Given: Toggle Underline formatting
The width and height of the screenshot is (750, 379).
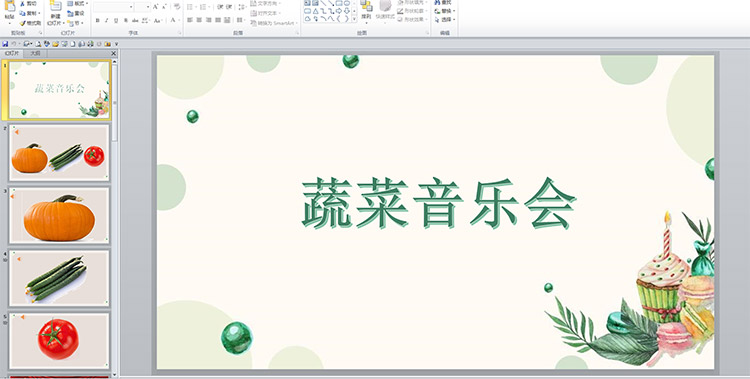Looking at the screenshot, I should coord(116,20).
